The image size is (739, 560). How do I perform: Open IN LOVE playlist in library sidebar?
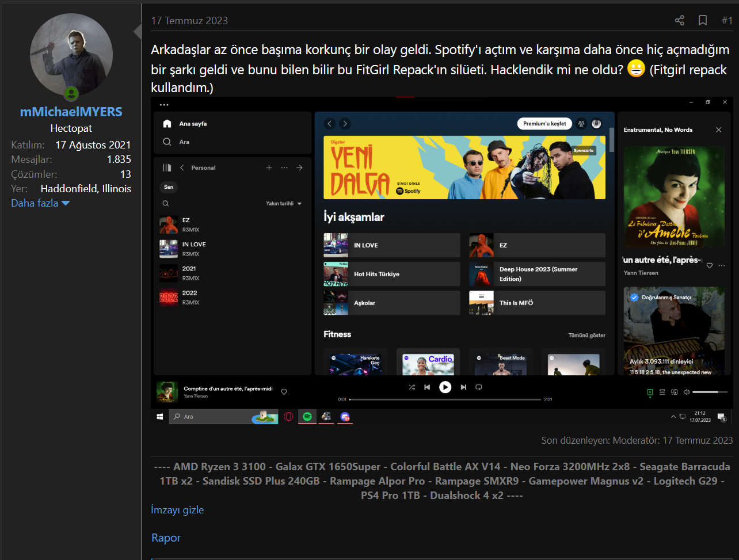pos(233,249)
